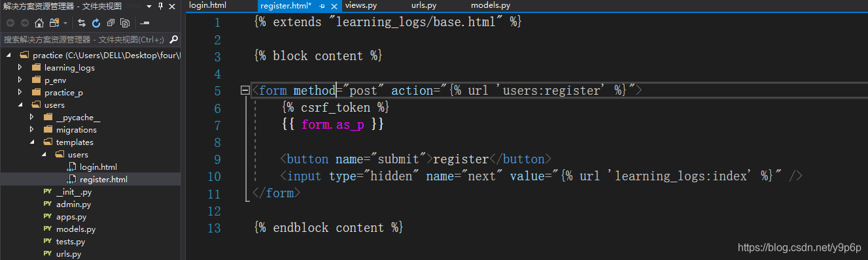
Task: Select __init__.py in the file tree
Action: (73, 191)
